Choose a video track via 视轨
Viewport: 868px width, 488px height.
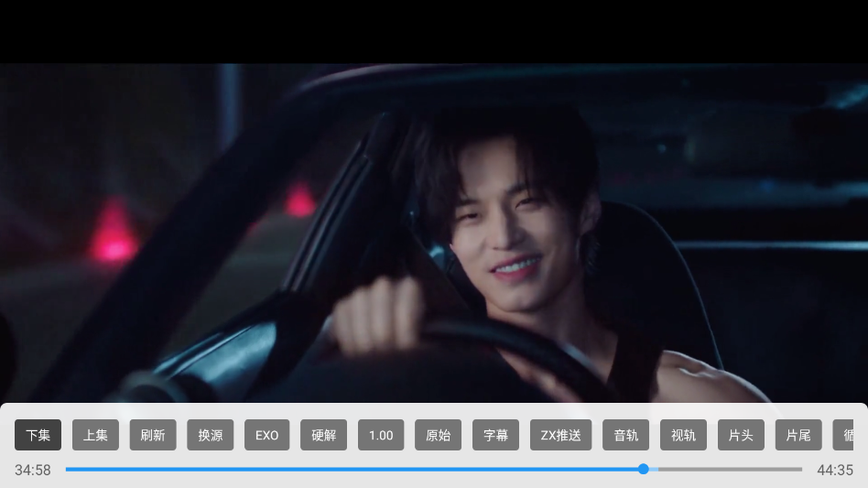point(683,435)
